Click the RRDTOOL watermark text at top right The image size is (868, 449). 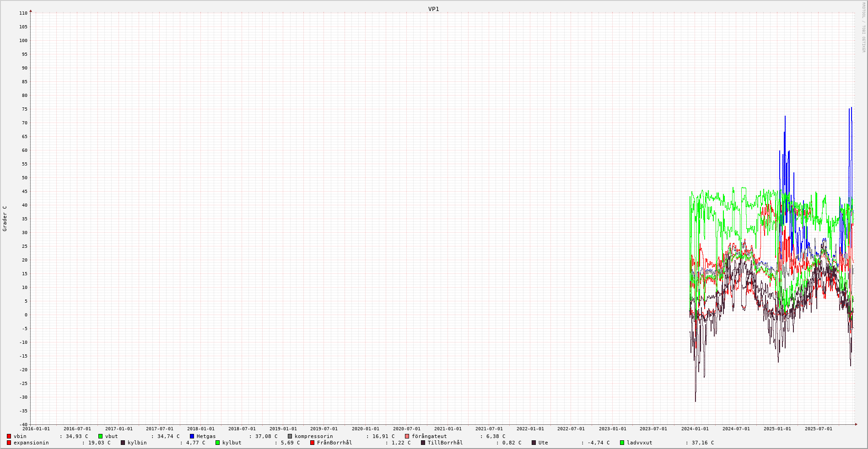tap(863, 27)
